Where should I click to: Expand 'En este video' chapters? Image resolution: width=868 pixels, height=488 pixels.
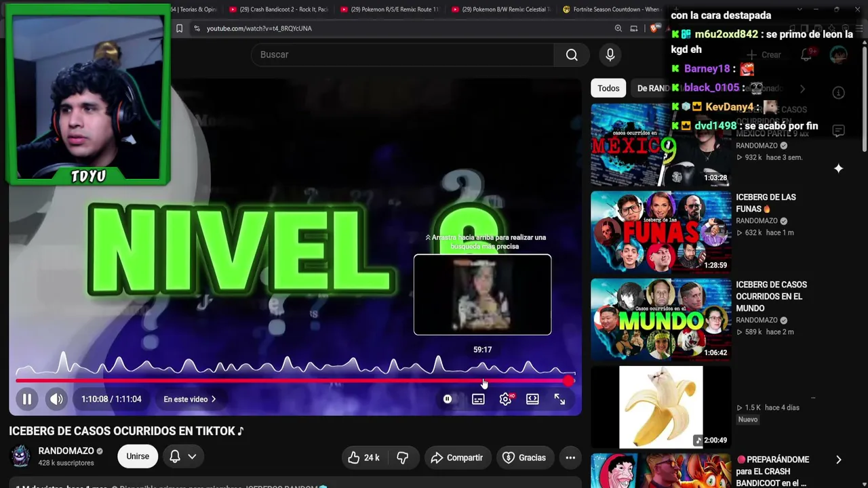pyautogui.click(x=190, y=399)
